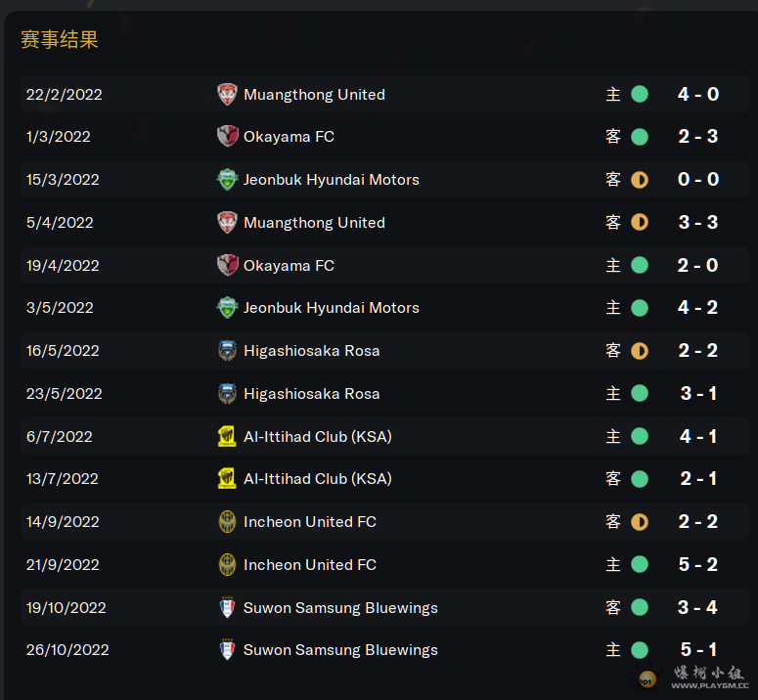Click green win indicator on 22/2/2022 match
Viewport: 758px width, 700px height.
click(640, 94)
